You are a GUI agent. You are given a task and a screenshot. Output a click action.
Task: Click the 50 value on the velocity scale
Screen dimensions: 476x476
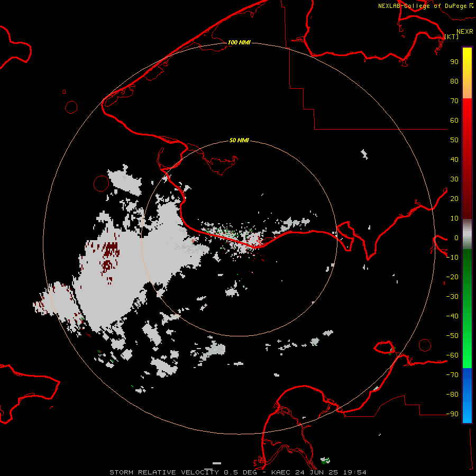point(454,140)
